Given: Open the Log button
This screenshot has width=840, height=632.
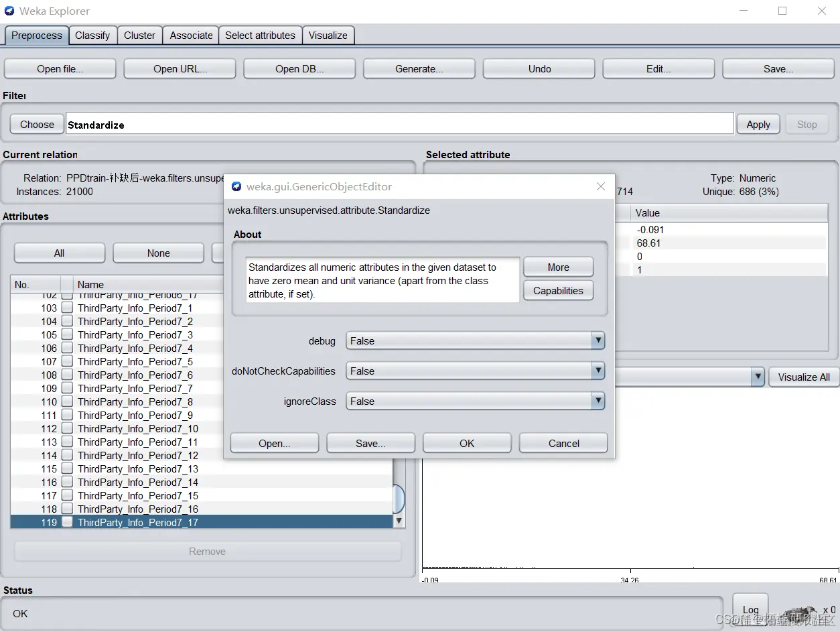Looking at the screenshot, I should (750, 609).
